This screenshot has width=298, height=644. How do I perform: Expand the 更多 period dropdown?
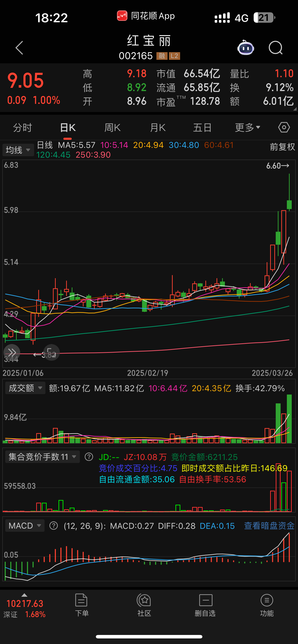click(247, 128)
